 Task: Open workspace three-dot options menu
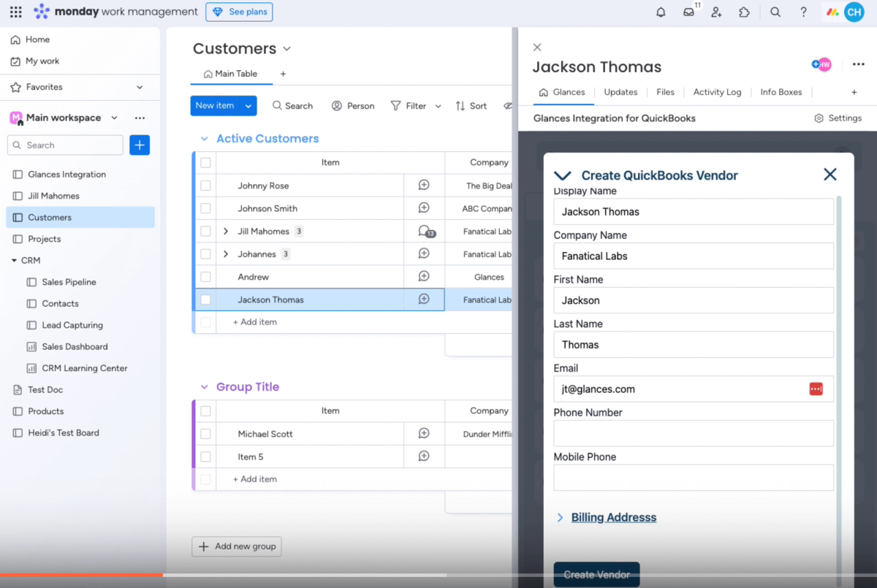140,118
